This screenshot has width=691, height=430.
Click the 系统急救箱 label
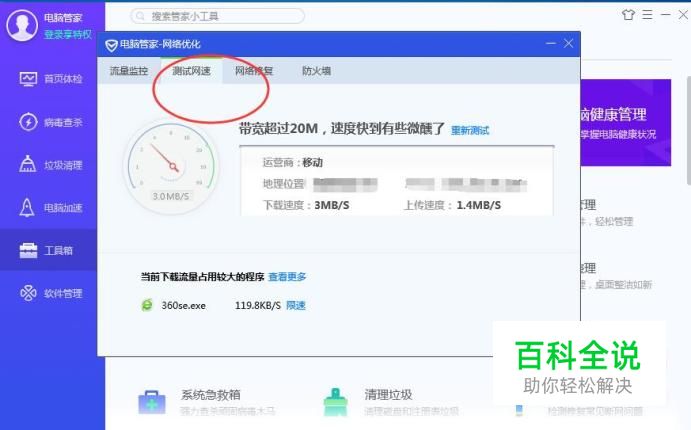(211, 395)
